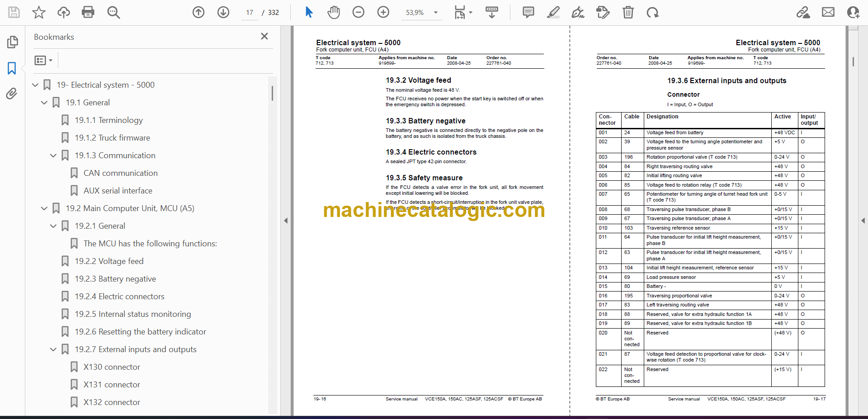Click the zoom out minus button
868x419 pixels.
[359, 12]
